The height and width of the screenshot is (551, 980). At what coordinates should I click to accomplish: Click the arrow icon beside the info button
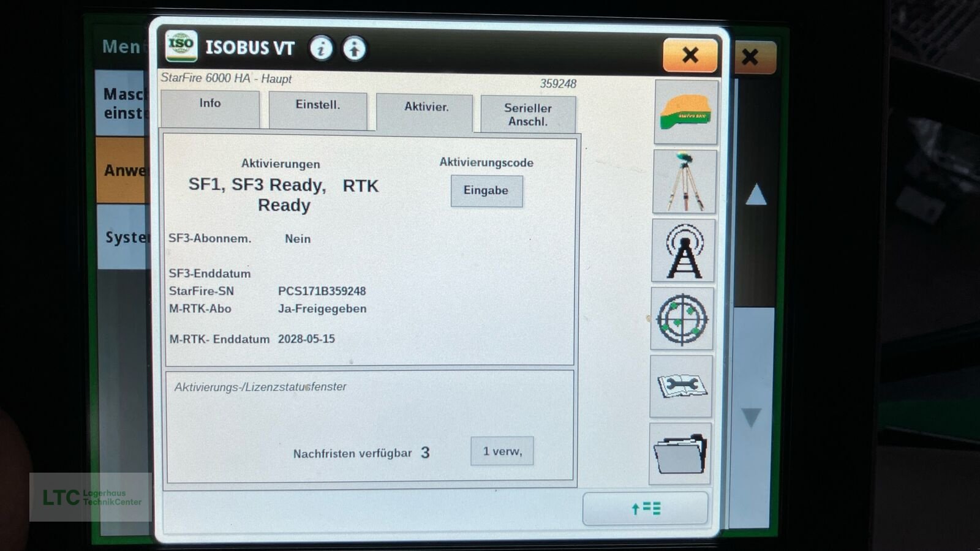(353, 48)
